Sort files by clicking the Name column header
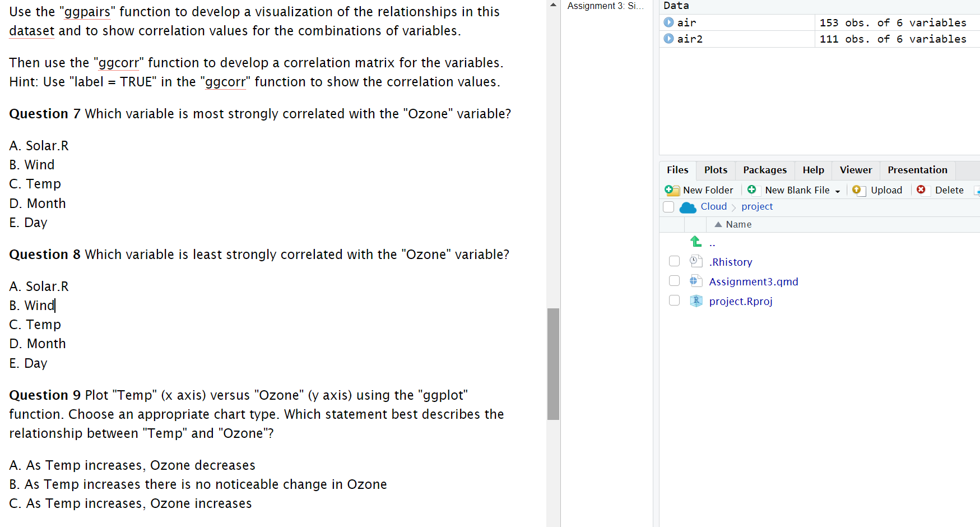The height and width of the screenshot is (527, 980). pos(737,224)
